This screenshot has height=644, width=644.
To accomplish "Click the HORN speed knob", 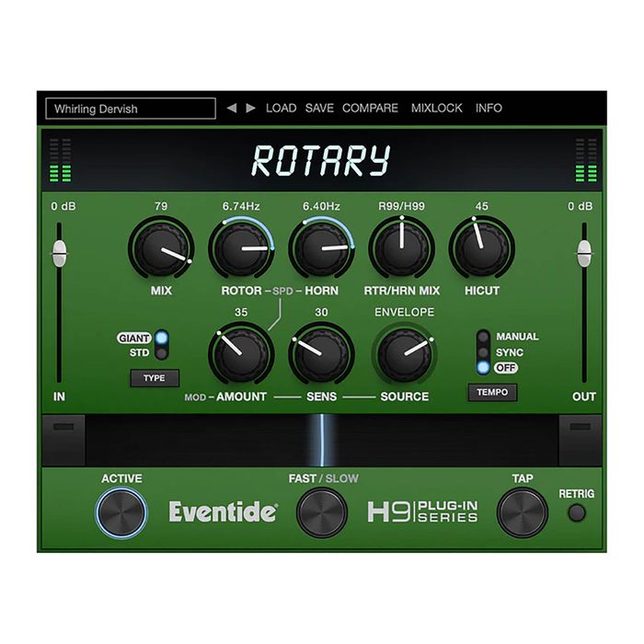I will coord(321,248).
